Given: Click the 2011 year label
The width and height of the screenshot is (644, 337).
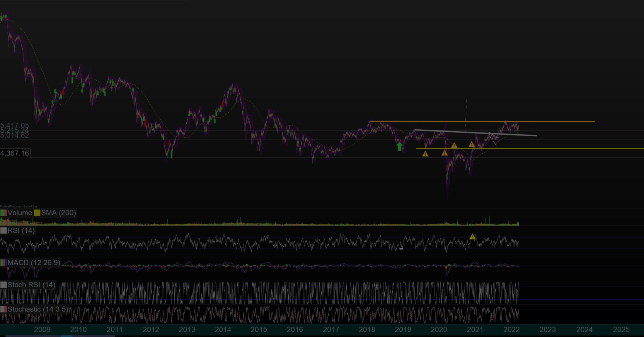Looking at the screenshot, I should 114,330.
